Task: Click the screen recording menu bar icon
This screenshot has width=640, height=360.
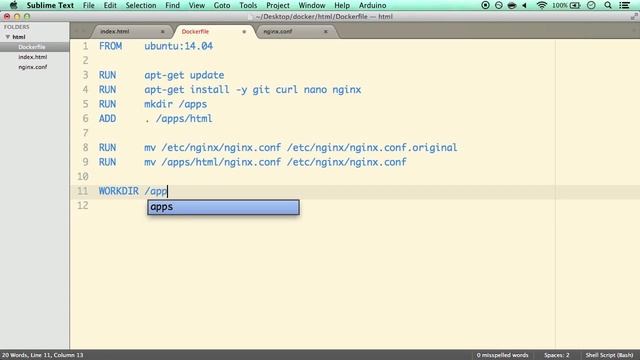Action: click(x=485, y=5)
